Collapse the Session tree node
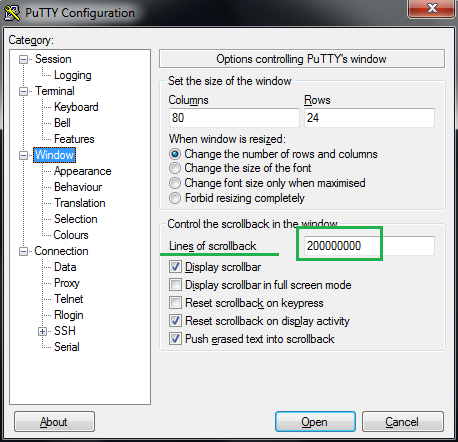 click(23, 60)
